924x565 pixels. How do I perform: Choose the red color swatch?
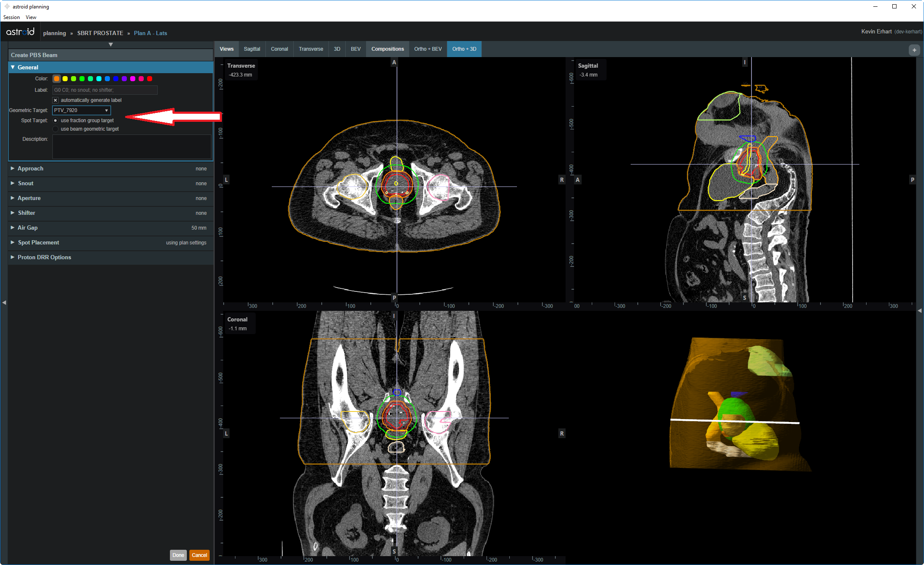150,79
